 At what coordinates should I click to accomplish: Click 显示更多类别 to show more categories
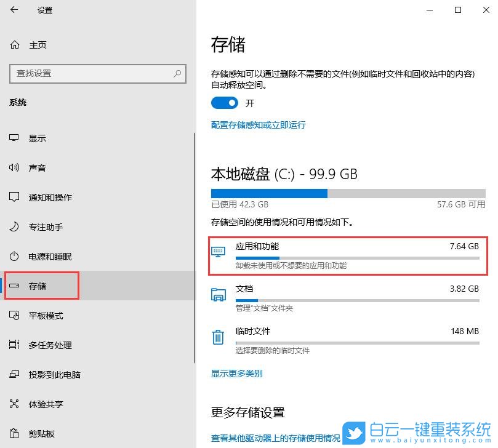point(236,373)
